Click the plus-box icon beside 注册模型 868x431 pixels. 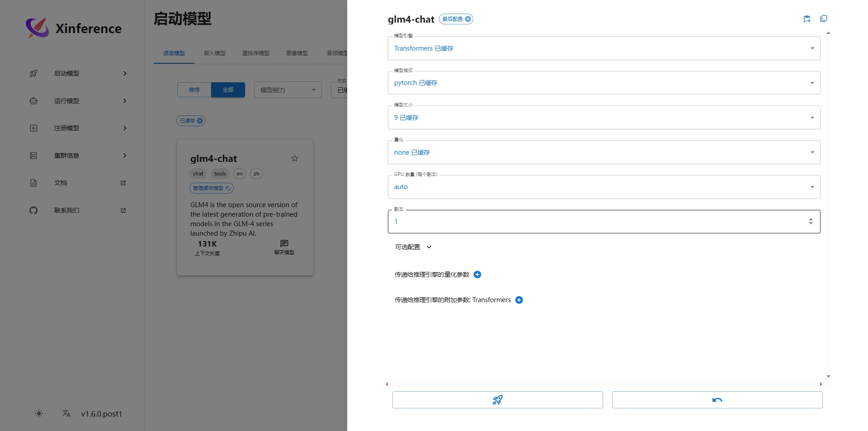point(33,128)
